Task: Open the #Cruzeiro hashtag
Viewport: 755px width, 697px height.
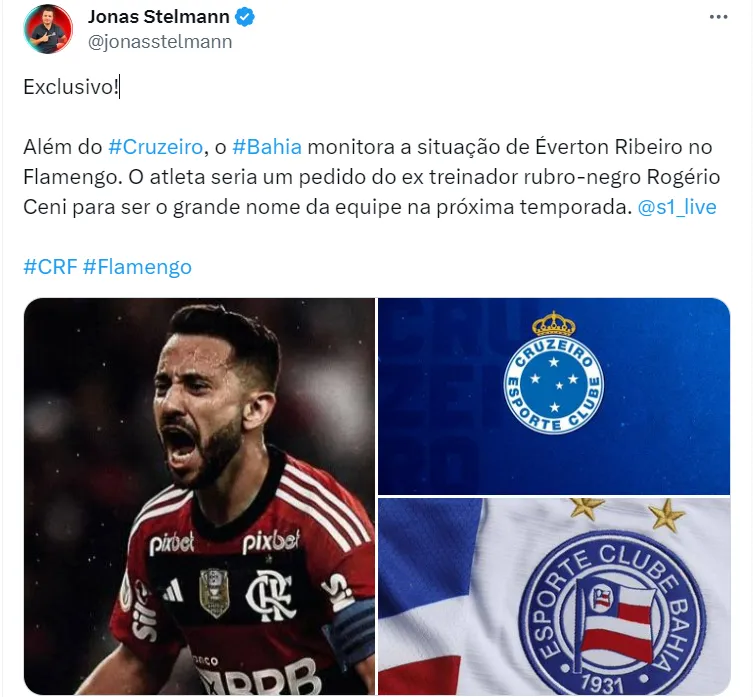Action: (156, 147)
